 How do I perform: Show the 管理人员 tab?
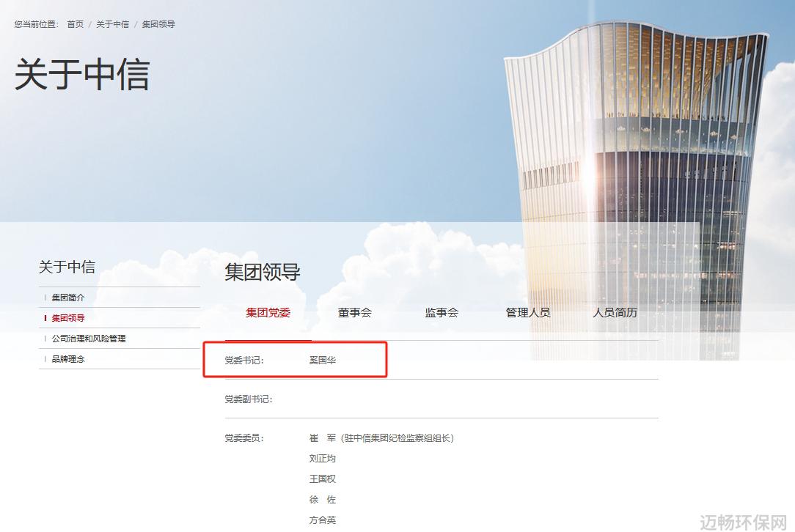(528, 313)
